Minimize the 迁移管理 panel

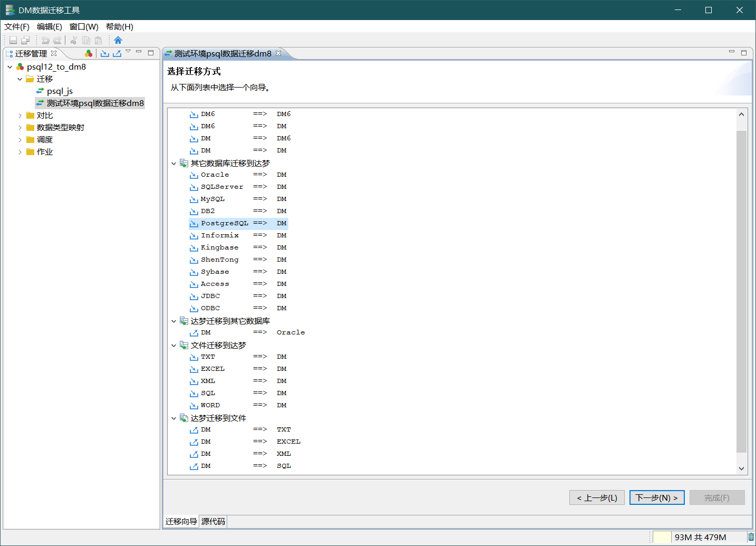(139, 52)
